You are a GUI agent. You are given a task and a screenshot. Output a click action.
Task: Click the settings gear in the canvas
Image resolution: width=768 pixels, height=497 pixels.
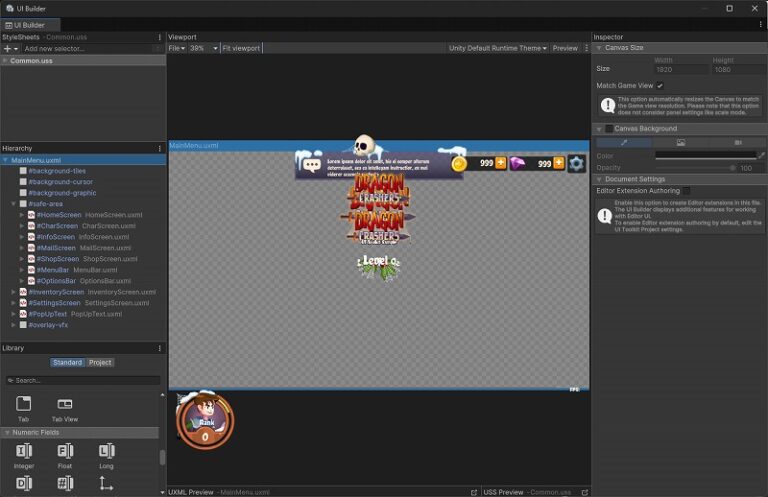click(x=576, y=164)
